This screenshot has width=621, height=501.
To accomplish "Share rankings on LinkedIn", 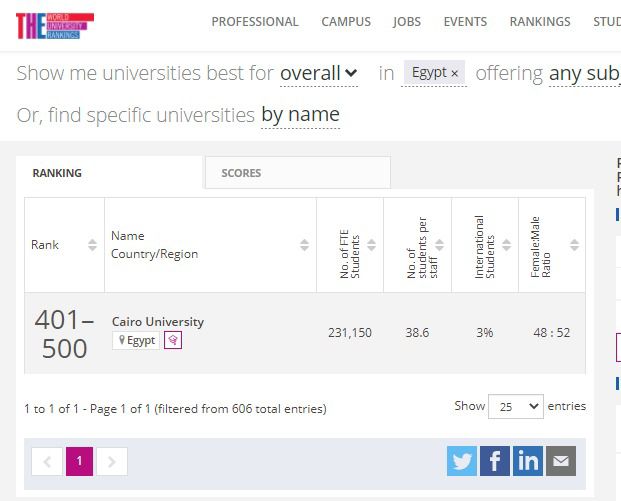I will tap(528, 460).
